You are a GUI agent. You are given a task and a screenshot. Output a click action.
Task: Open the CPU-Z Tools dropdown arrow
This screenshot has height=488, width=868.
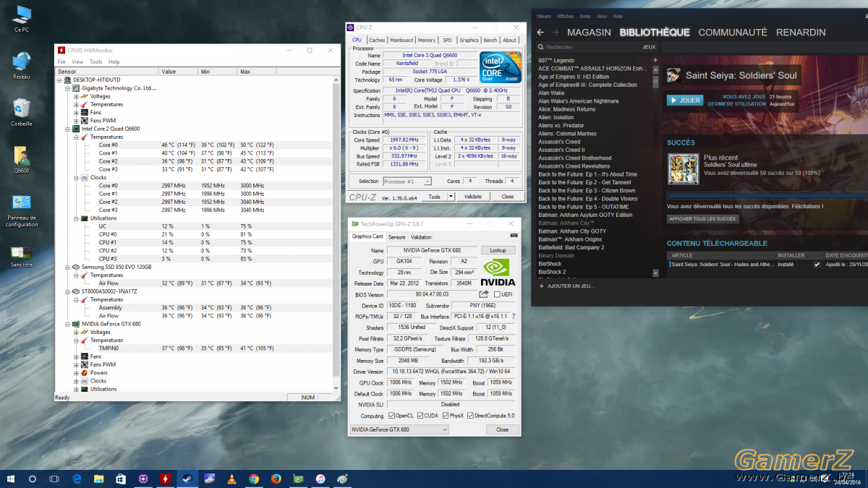(451, 197)
